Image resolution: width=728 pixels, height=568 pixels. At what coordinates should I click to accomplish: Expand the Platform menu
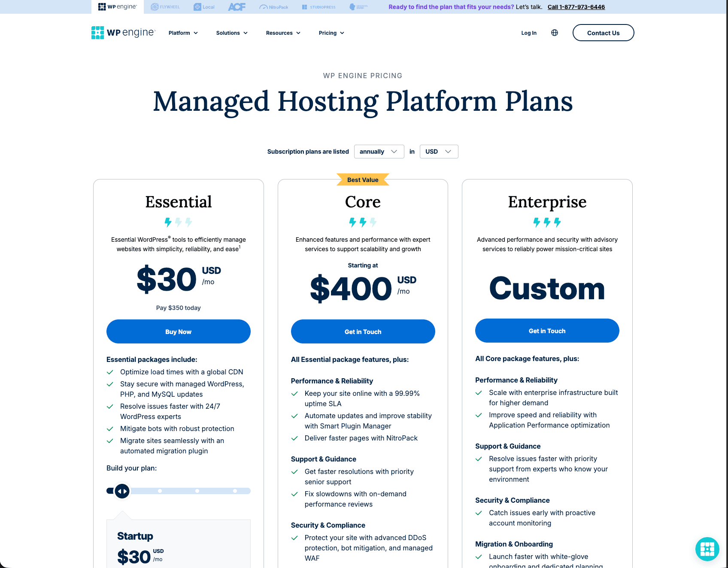click(x=183, y=33)
